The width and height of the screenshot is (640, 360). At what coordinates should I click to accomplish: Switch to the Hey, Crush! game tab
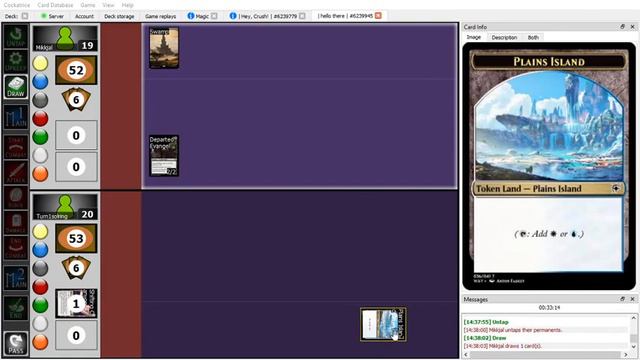click(267, 16)
